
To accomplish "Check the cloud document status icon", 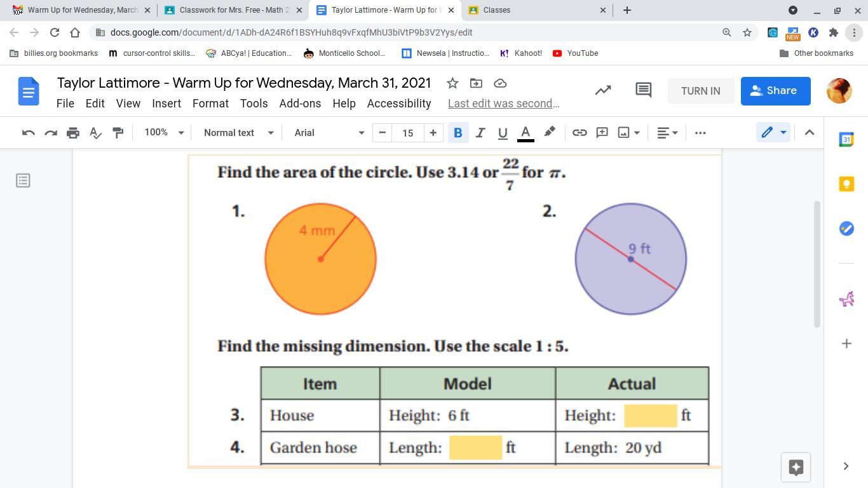I will (500, 83).
